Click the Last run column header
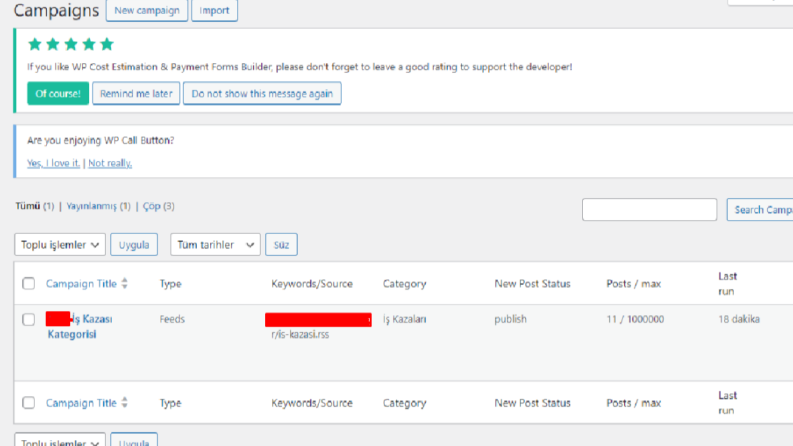Screen dimensions: 793x446 [x=727, y=284]
